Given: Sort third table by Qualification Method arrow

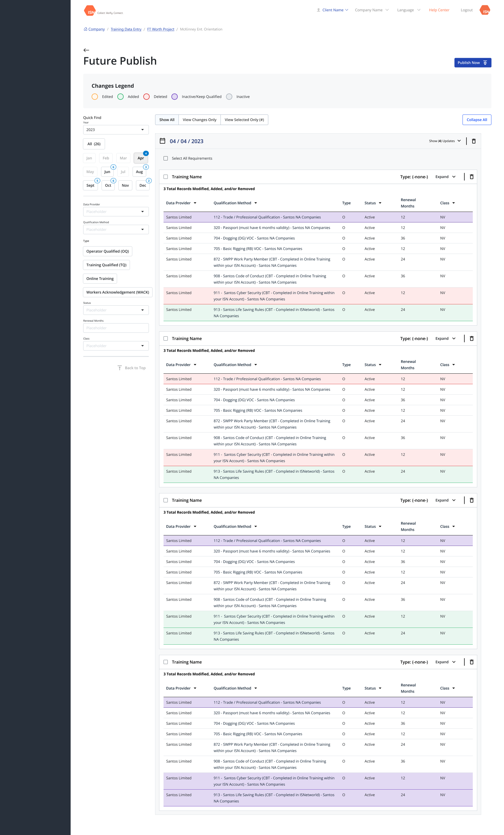Looking at the screenshot, I should pyautogui.click(x=256, y=526).
